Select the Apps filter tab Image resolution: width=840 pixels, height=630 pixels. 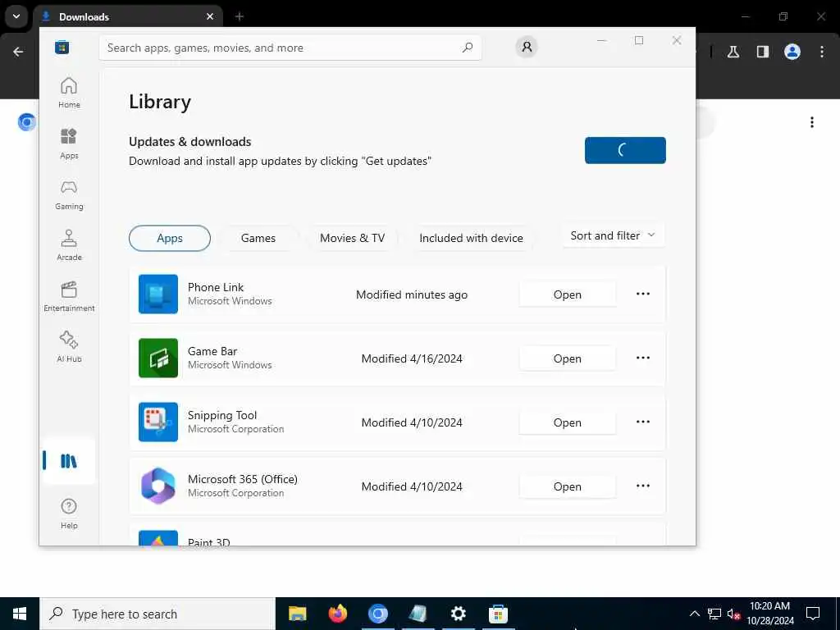coord(170,238)
